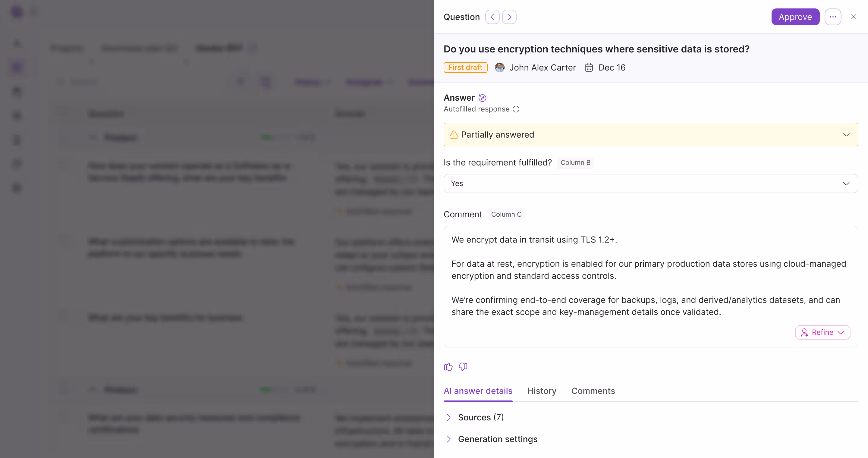Viewport: 868px width, 458px height.
Task: Click the calendar icon by Dec 16
Action: [589, 68]
